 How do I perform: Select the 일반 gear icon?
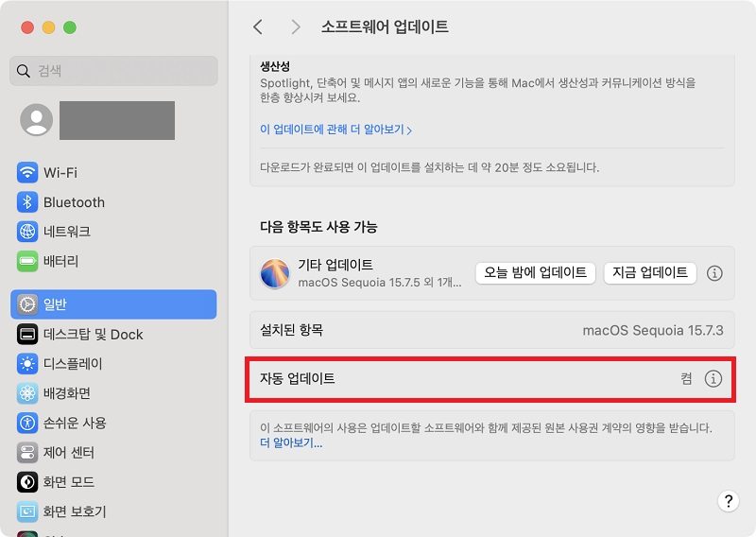(27, 304)
